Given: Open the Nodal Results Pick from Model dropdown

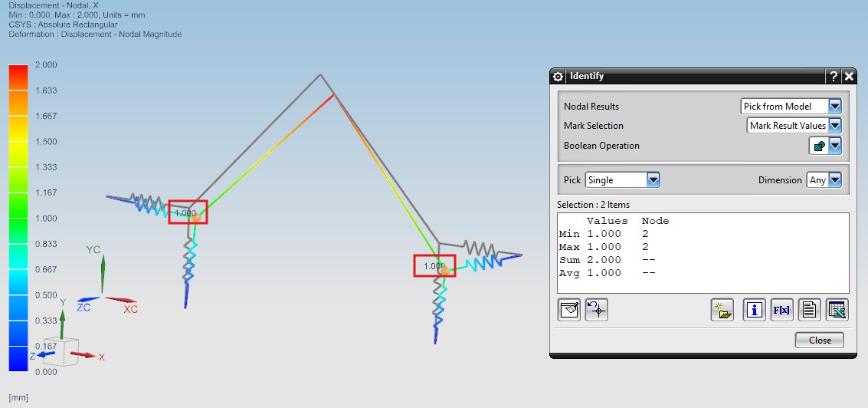Looking at the screenshot, I should click(x=791, y=107).
